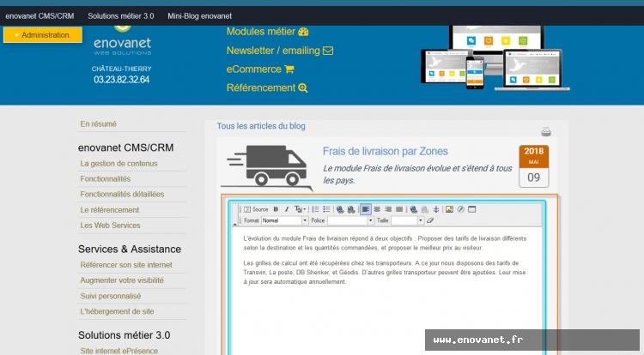Collapse the editor toolbar with the small arrow
Screen dimensions: 644x355
(235, 224)
